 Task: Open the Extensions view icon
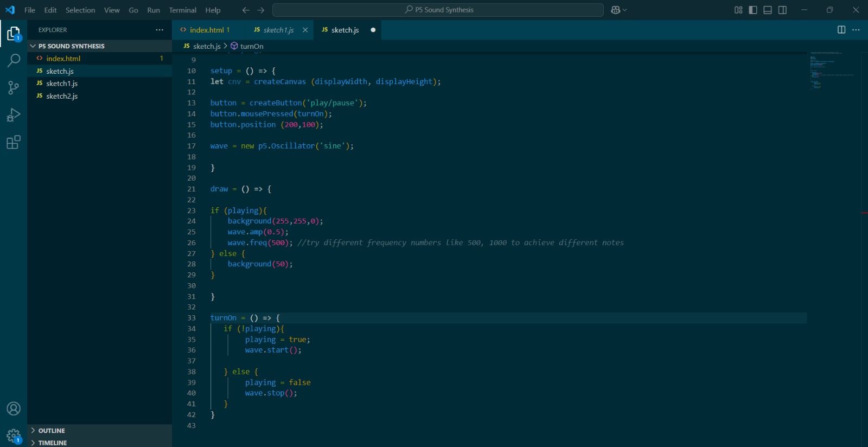pos(14,143)
